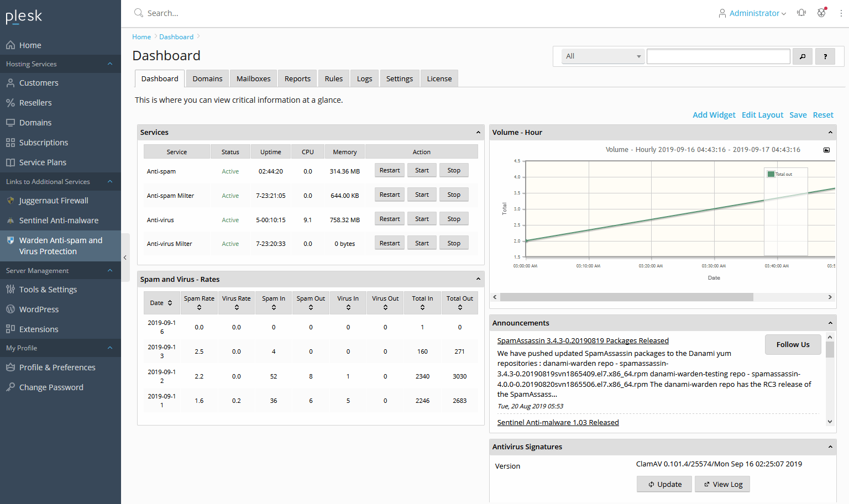The width and height of the screenshot is (849, 504).
Task: Click the Follow Us button
Action: click(793, 344)
